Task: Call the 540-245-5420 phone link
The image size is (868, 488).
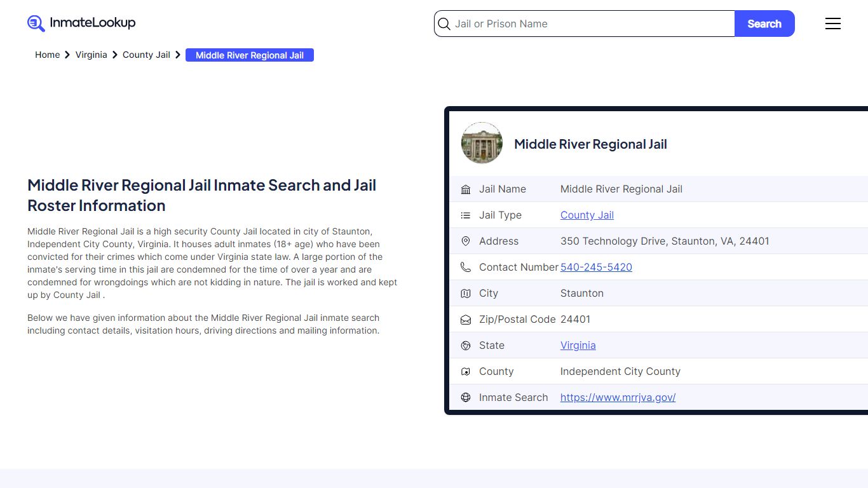Action: point(596,267)
